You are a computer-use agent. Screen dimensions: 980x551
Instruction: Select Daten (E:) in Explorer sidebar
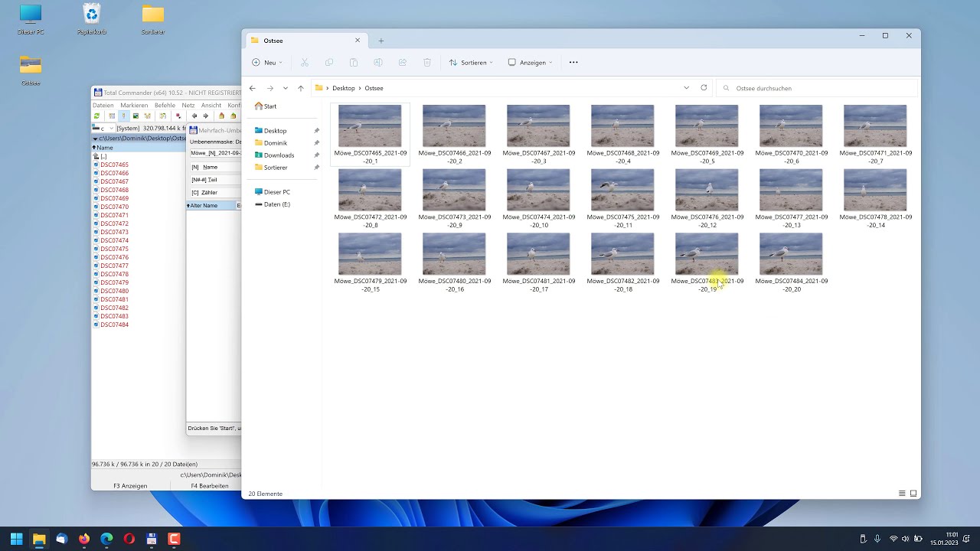click(276, 204)
